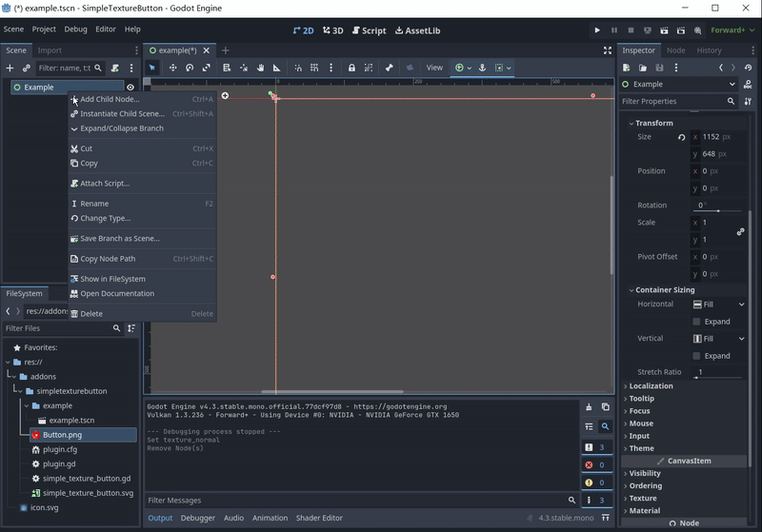Save the resource in Inspector
This screenshot has width=762, height=532.
point(659,68)
